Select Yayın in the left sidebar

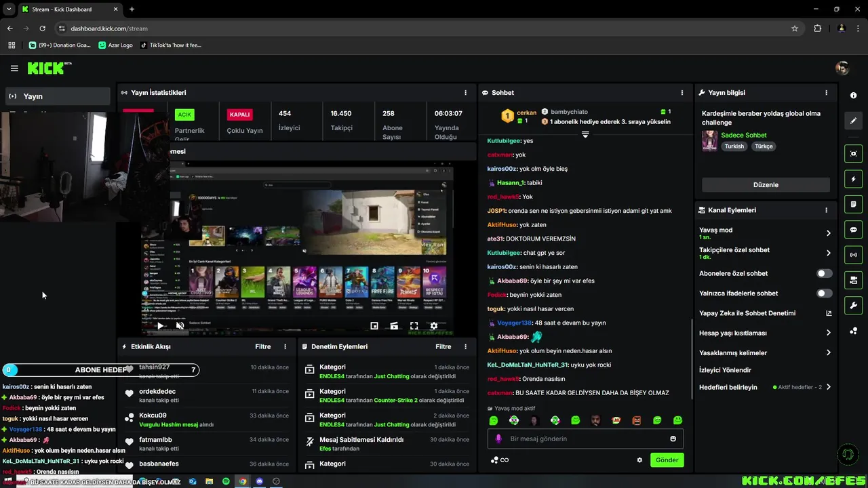[58, 96]
